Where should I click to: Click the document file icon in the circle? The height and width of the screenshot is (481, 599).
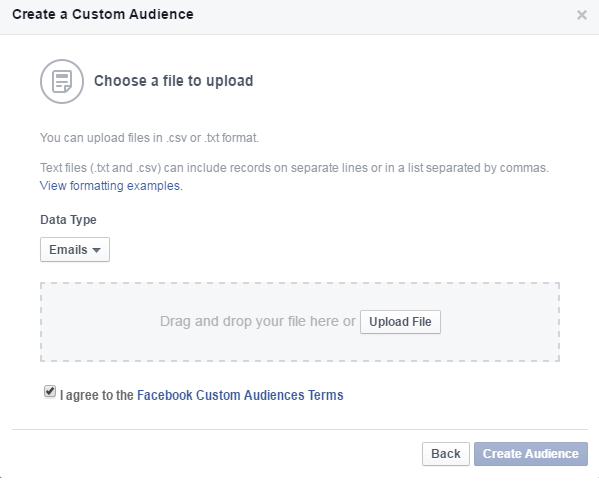pos(62,81)
